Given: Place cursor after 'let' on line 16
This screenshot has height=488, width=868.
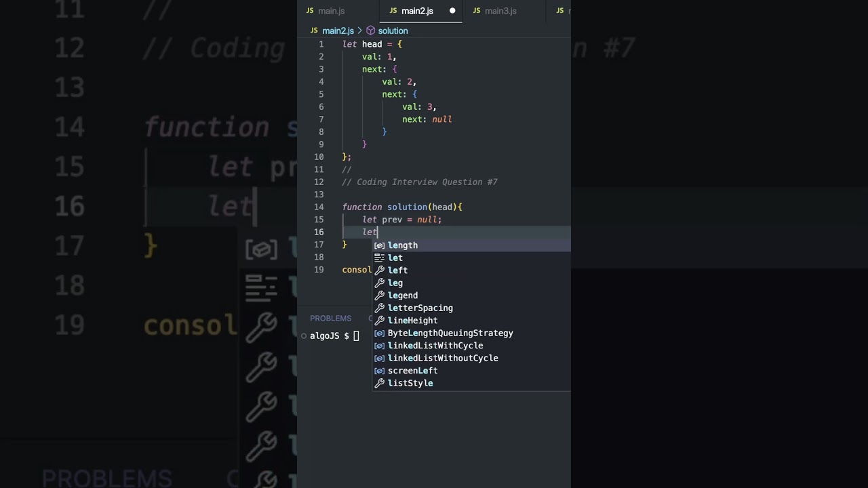Looking at the screenshot, I should pos(378,232).
